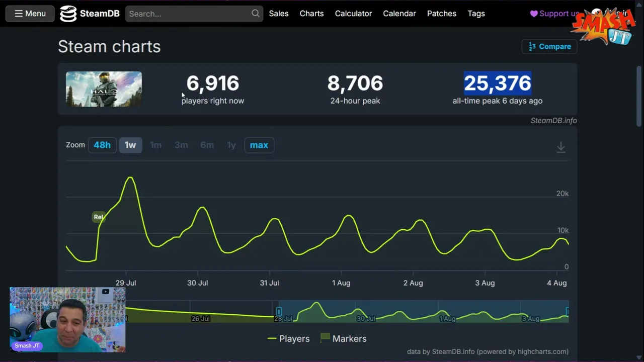
Task: Click the Compare button
Action: click(x=549, y=46)
